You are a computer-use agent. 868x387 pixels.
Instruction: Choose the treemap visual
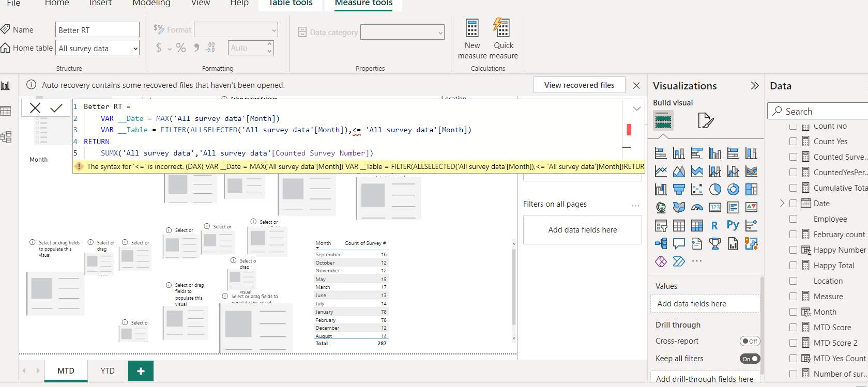[751, 189]
